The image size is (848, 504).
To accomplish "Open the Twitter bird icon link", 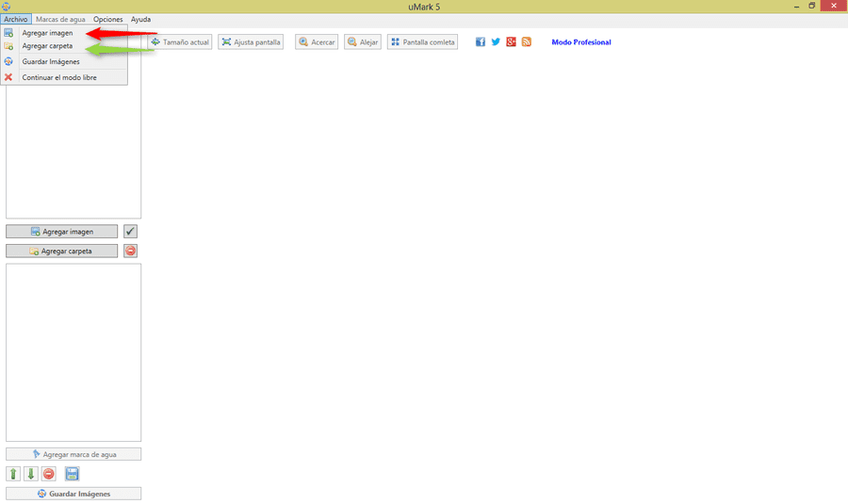I will 496,42.
